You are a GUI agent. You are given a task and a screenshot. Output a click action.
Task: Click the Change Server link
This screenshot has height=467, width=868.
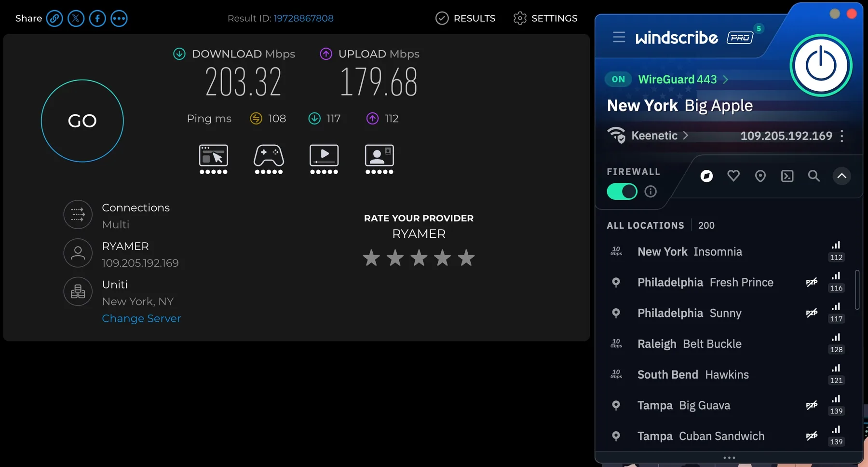tap(141, 318)
